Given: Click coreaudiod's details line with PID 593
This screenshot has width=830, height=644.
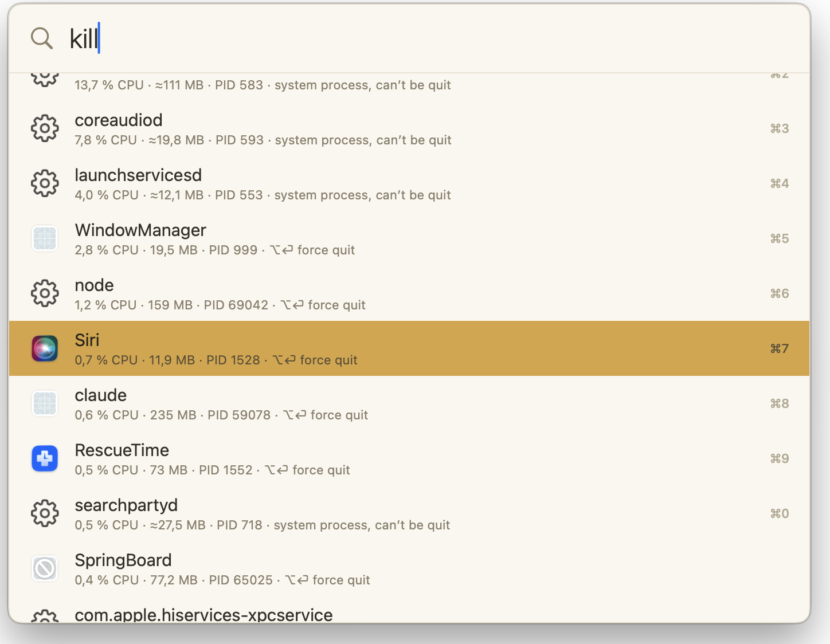Looking at the screenshot, I should click(x=263, y=140).
